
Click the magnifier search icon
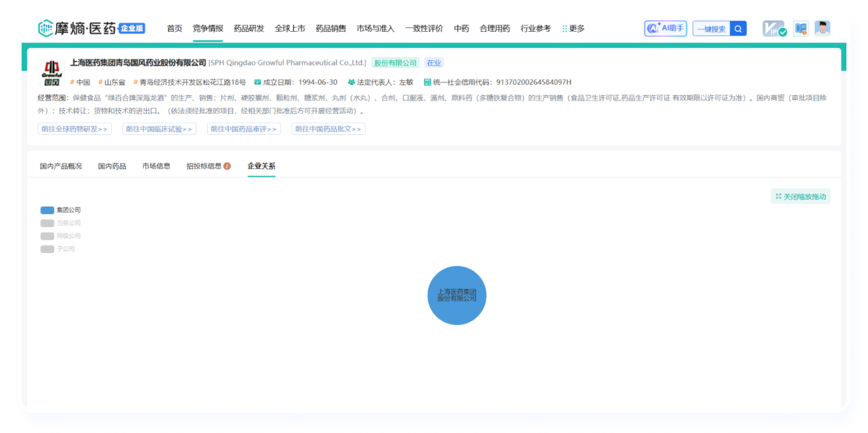point(738,29)
